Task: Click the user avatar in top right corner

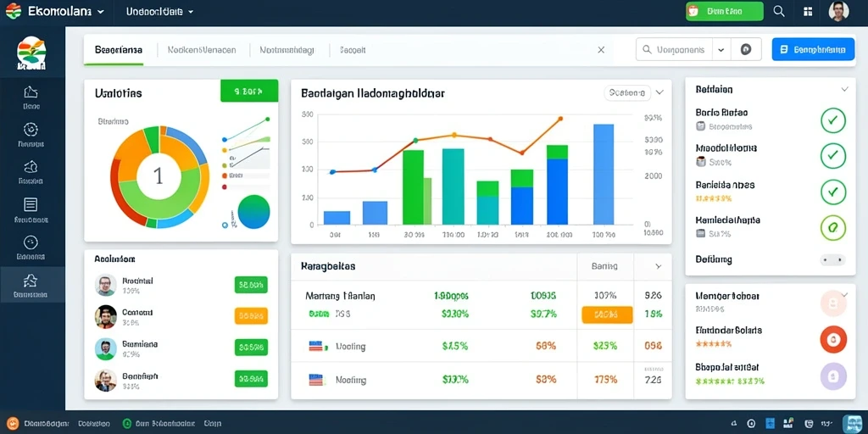Action: pyautogui.click(x=838, y=11)
